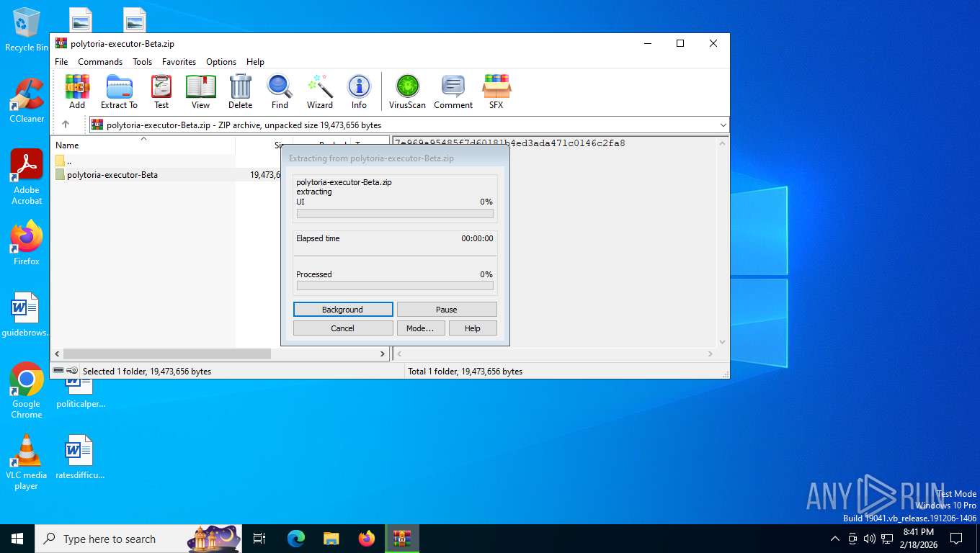Open the notification center icon

pyautogui.click(x=956, y=539)
